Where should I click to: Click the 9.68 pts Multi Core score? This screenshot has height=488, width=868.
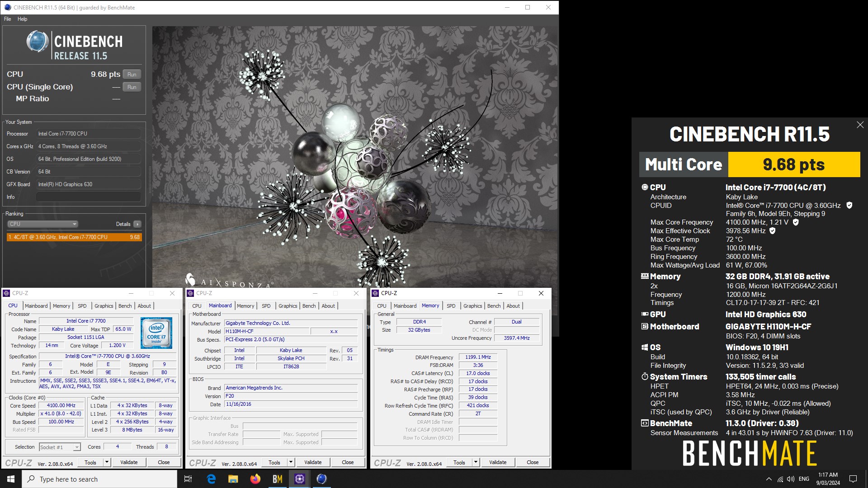[x=794, y=164]
